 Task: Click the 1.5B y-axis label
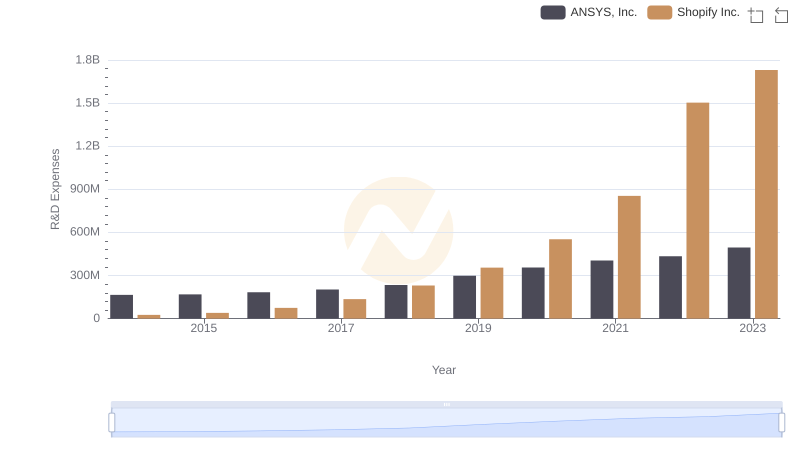88,103
